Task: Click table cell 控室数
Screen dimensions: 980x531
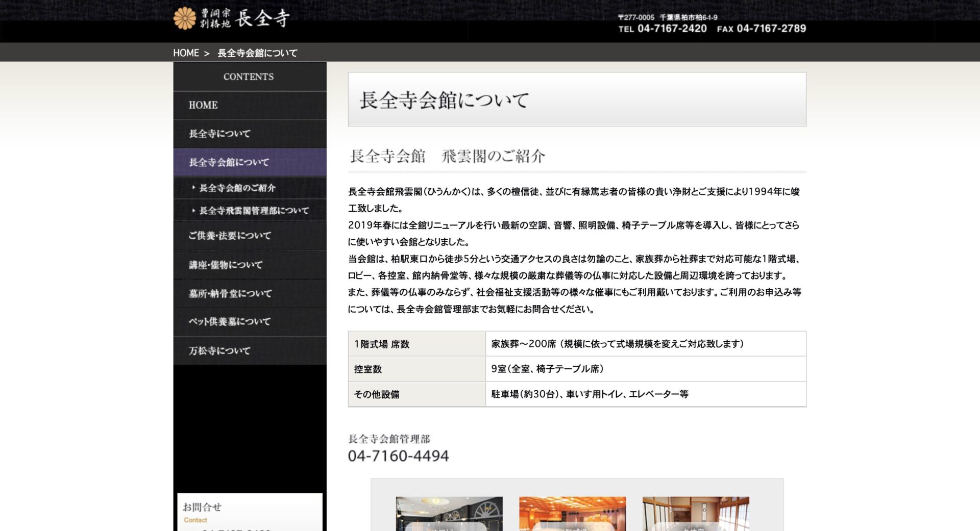Action: 416,369
